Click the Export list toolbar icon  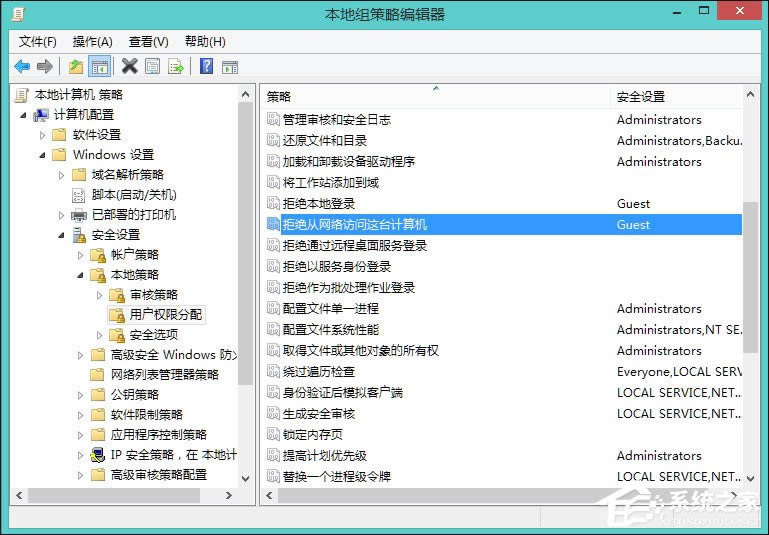click(x=176, y=66)
